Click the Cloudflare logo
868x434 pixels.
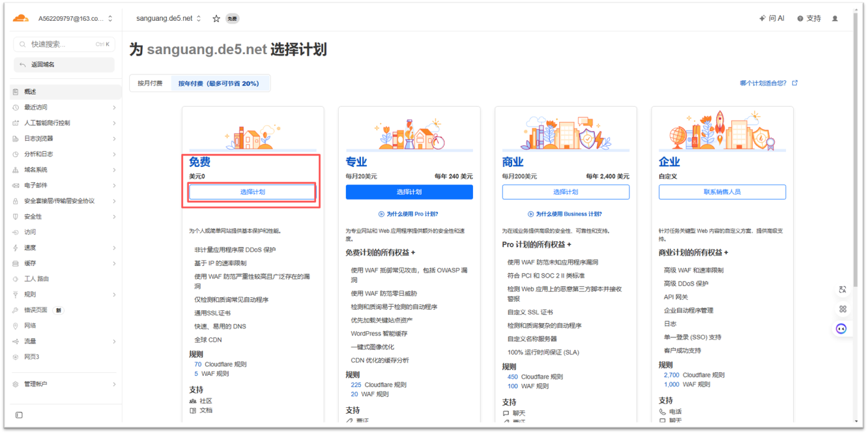pyautogui.click(x=21, y=18)
